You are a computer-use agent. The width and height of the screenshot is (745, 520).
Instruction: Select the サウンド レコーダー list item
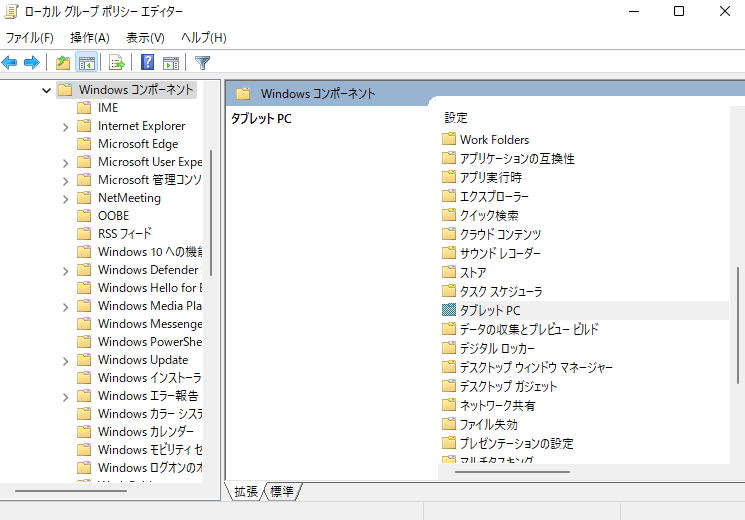tap(500, 253)
